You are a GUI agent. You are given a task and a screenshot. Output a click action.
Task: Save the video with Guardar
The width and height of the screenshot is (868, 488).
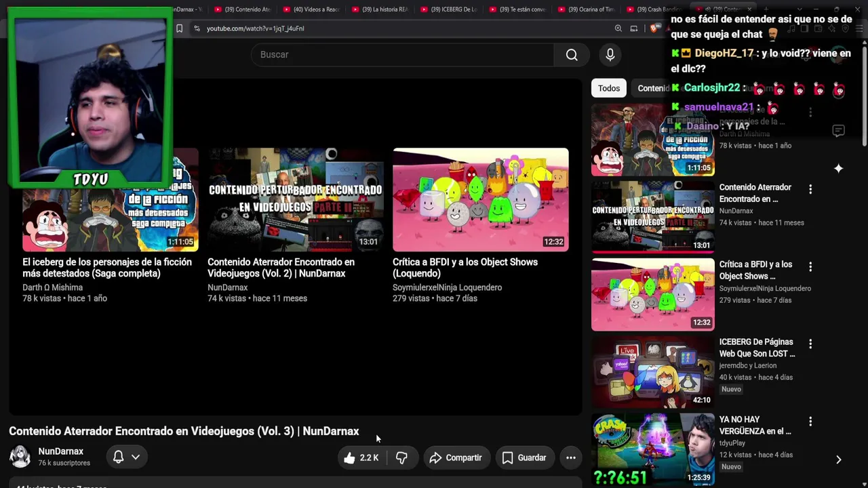click(x=524, y=457)
